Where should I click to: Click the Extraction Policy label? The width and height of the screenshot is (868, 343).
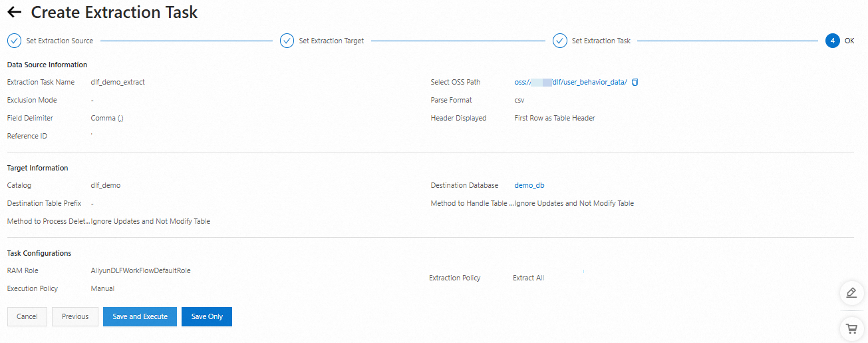pos(455,278)
